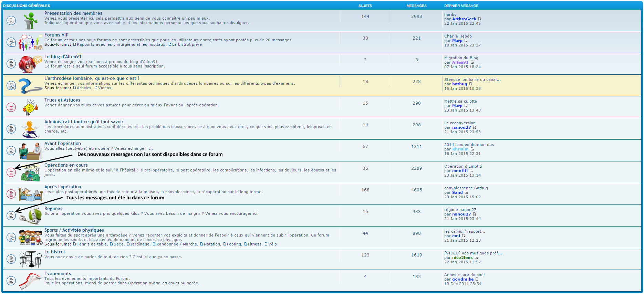Select message count 4605 in Après l'opération row

tap(417, 190)
